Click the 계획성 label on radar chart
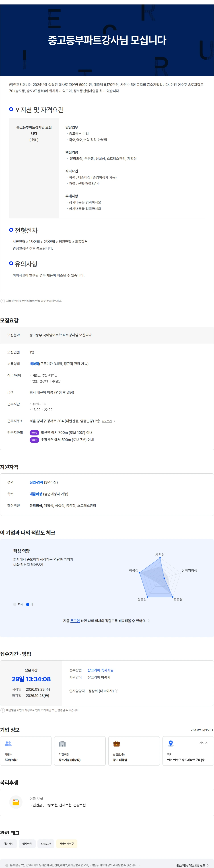 click(x=160, y=554)
